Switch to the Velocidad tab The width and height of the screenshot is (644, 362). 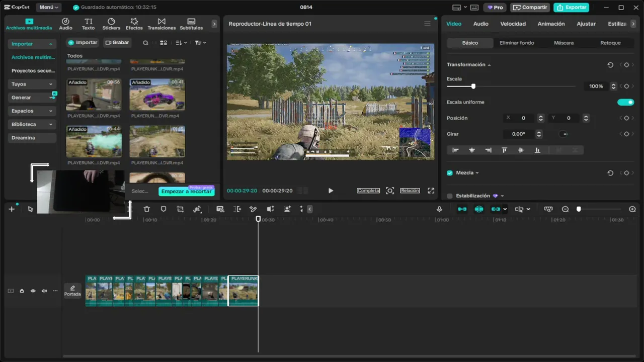[x=513, y=24]
